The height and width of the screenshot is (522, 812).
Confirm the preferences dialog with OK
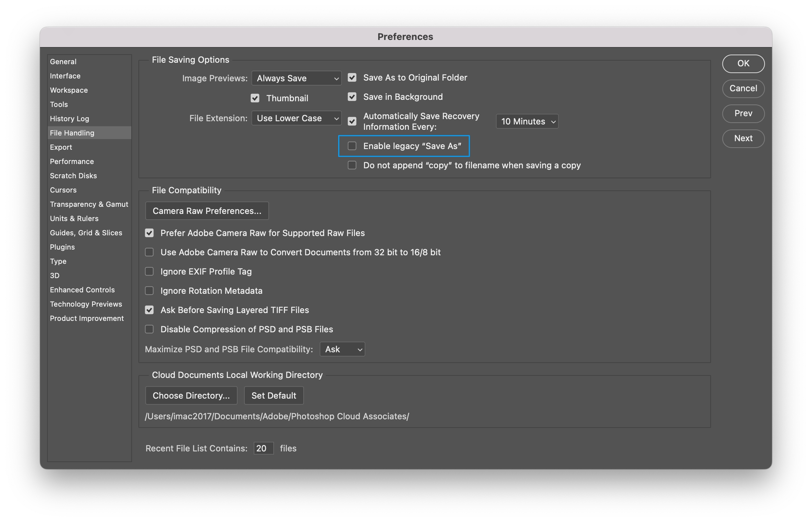coord(743,63)
